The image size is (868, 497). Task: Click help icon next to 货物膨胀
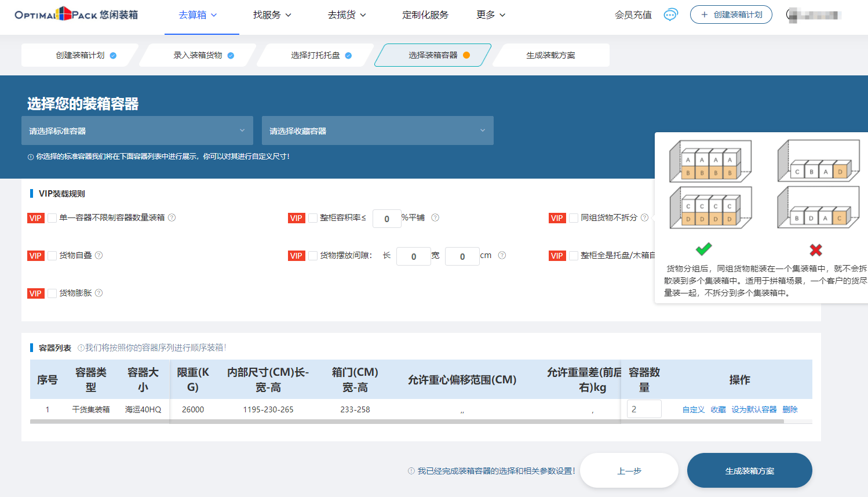click(x=99, y=293)
